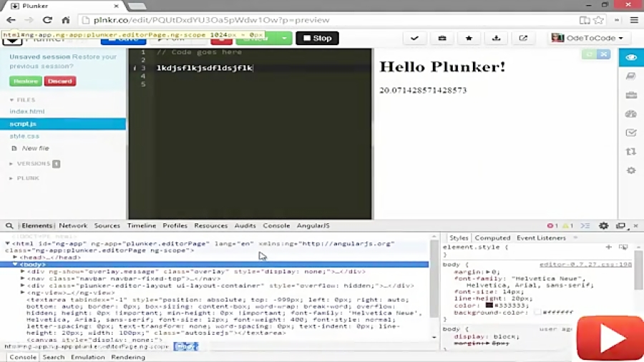Image resolution: width=644 pixels, height=362 pixels.
Task: Open index.html in the file list
Action: (x=27, y=111)
